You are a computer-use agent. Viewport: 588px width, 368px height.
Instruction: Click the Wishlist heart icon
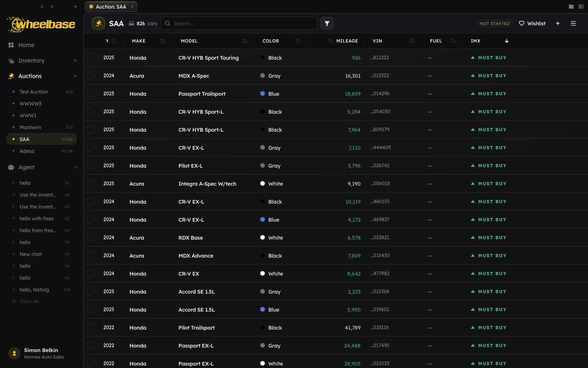pyautogui.click(x=521, y=23)
